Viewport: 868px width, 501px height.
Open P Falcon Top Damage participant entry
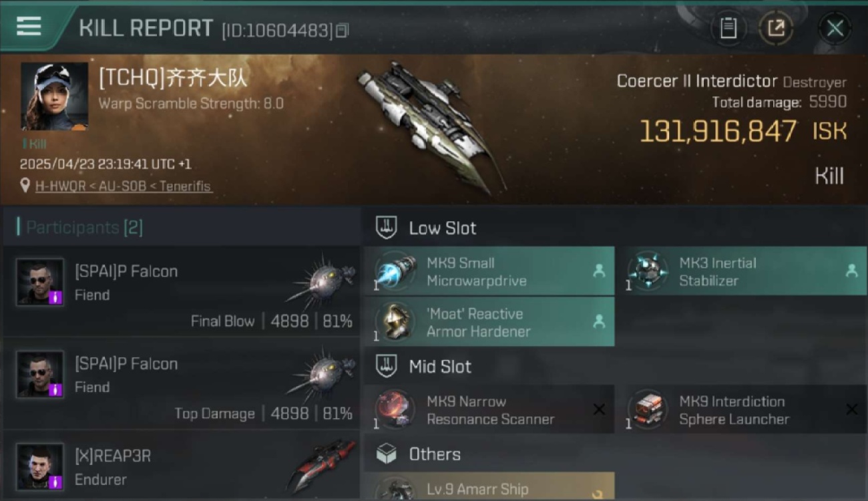tap(181, 384)
